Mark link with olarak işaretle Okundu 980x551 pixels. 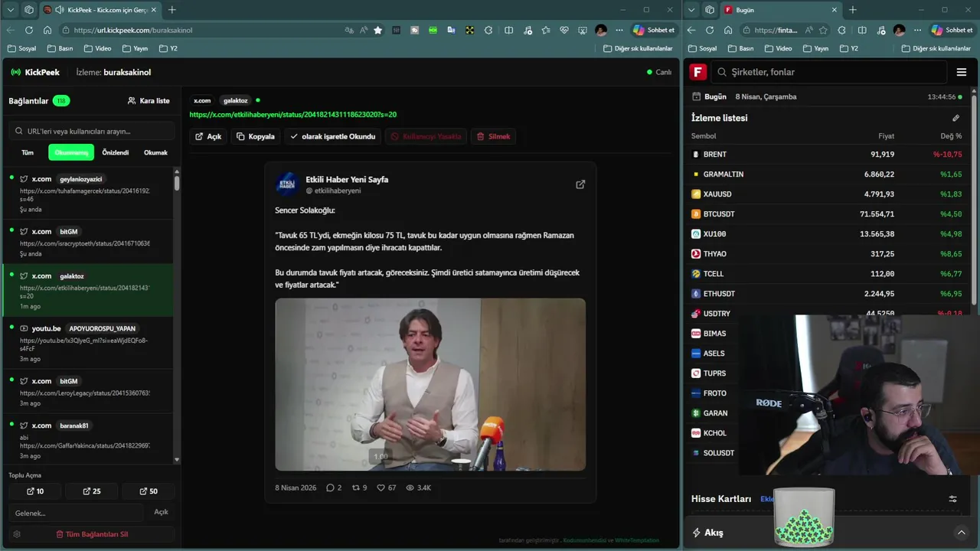tap(332, 136)
